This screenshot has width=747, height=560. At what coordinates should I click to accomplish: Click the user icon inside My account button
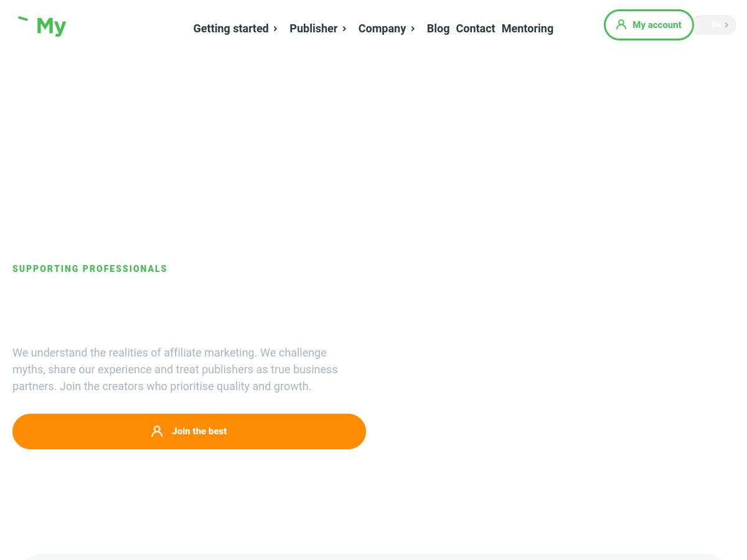pyautogui.click(x=621, y=25)
